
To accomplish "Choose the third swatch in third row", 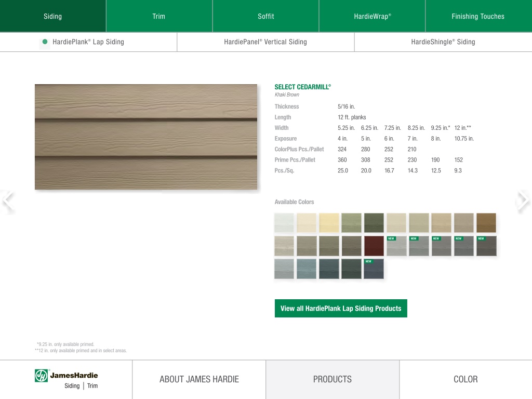I will click(x=329, y=269).
